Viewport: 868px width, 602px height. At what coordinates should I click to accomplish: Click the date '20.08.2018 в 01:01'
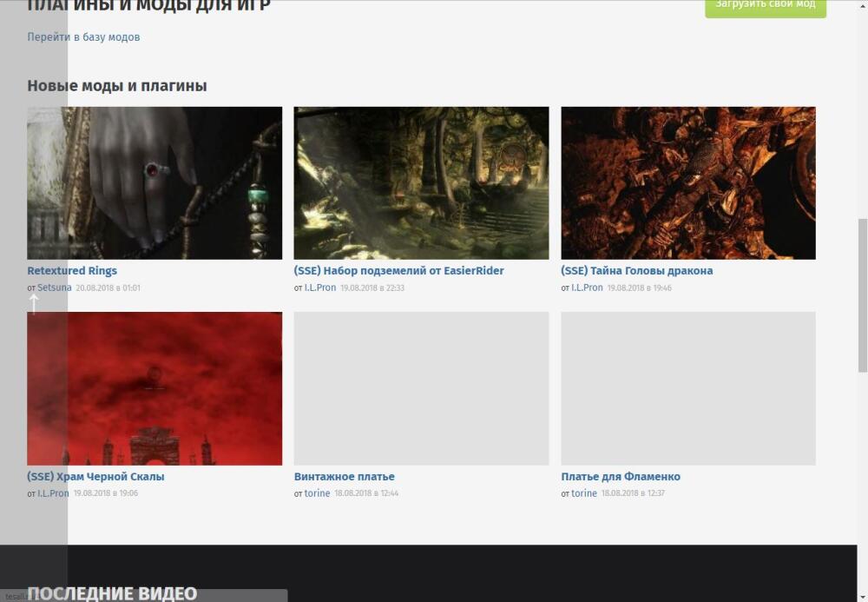click(108, 288)
